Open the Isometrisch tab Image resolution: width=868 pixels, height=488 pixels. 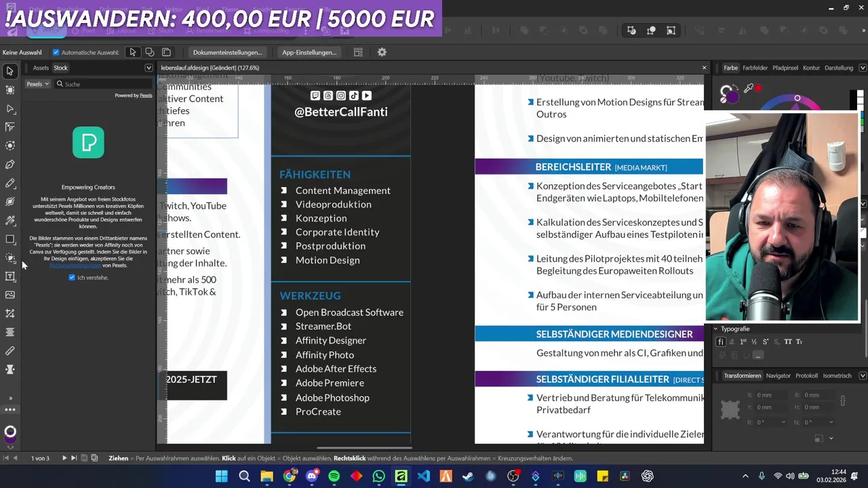click(x=837, y=375)
